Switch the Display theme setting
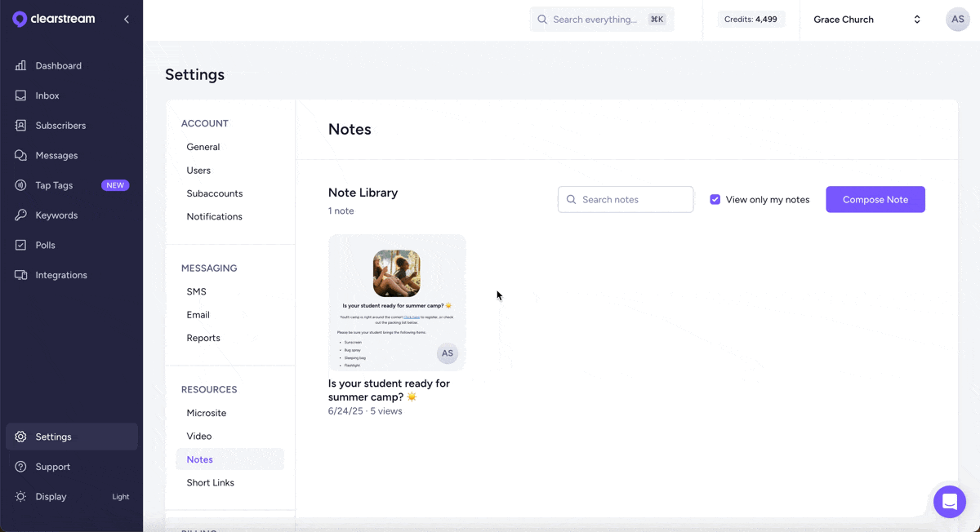This screenshot has height=532, width=980. (51, 496)
